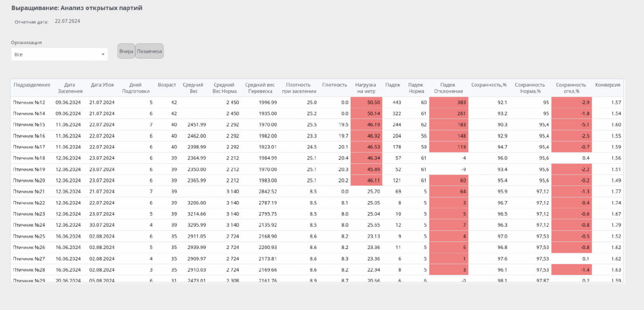Viewport: 644px width, 310px height.
Task: Click the report date 22.07.2024 field
Action: (67, 21)
